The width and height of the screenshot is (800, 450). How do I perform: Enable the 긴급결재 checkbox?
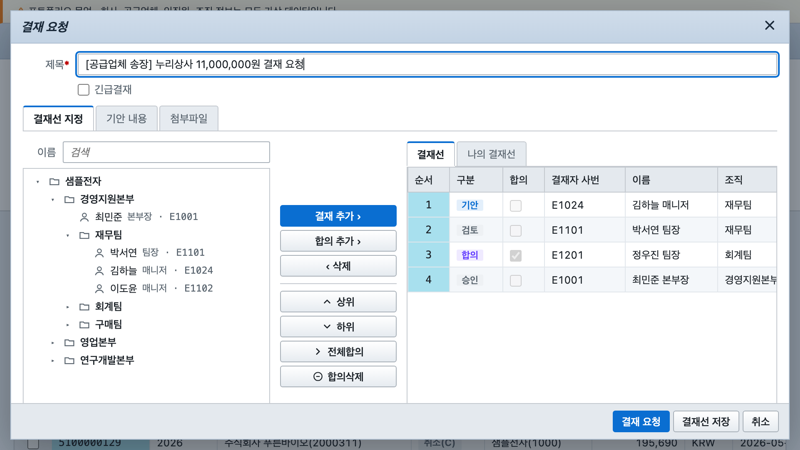click(x=84, y=90)
